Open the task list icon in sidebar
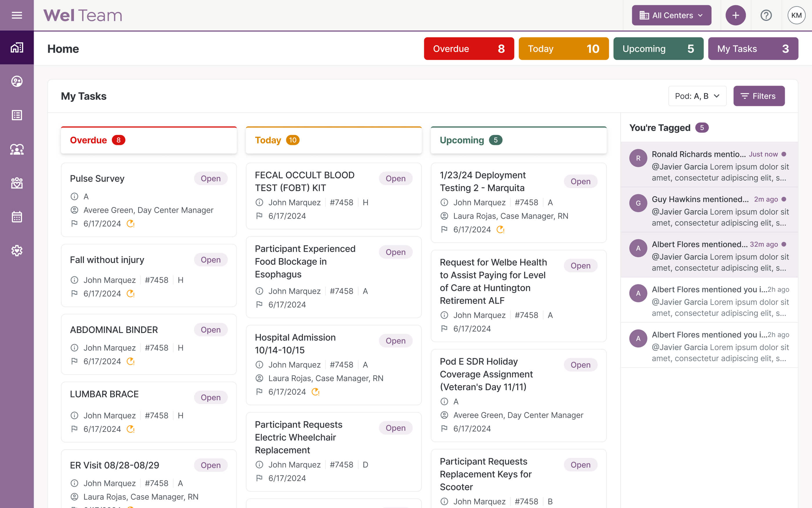The height and width of the screenshot is (508, 812). 17,115
